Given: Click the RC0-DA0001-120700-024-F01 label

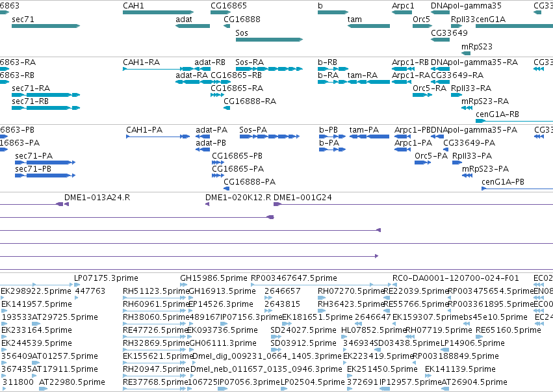Looking at the screenshot, I should 456,278.
